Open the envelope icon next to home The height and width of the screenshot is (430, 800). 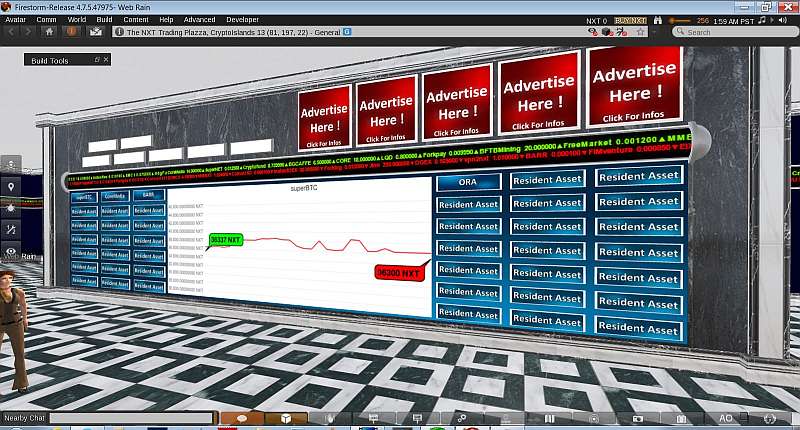pos(96,32)
